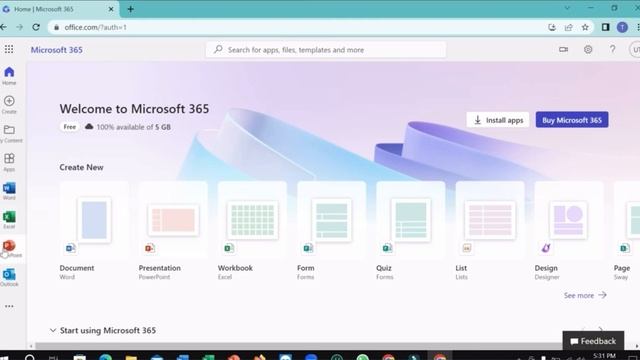Open the app launcher grid icon

tap(9, 49)
